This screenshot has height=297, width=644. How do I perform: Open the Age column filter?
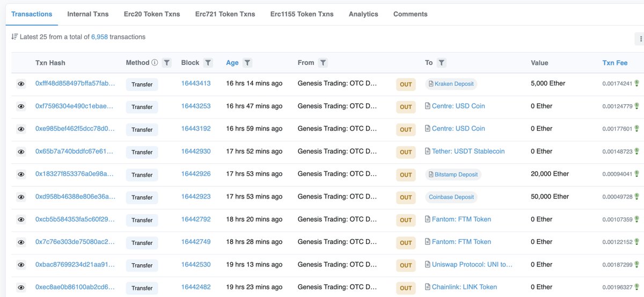(x=247, y=63)
